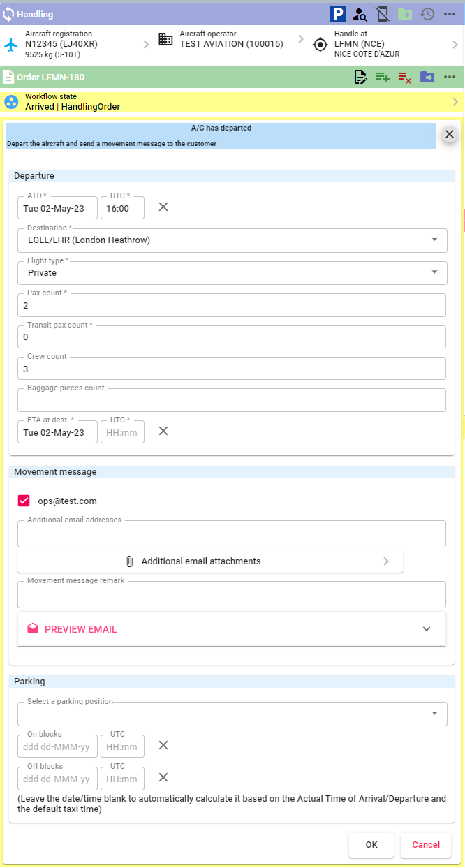Image resolution: width=465 pixels, height=868 pixels.
Task: Open more options in the Order LFMN-180 bar
Action: pos(450,77)
